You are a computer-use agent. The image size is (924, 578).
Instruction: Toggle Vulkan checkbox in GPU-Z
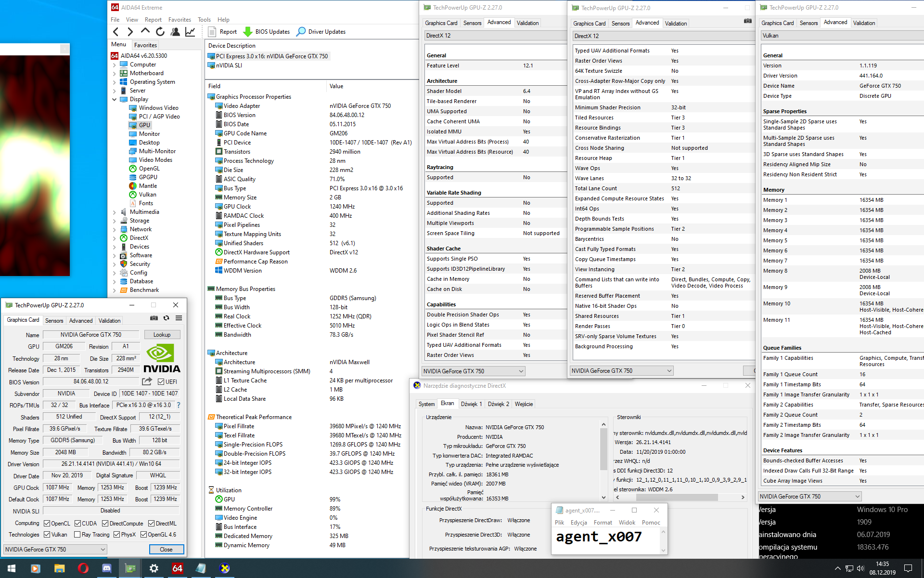click(x=47, y=535)
